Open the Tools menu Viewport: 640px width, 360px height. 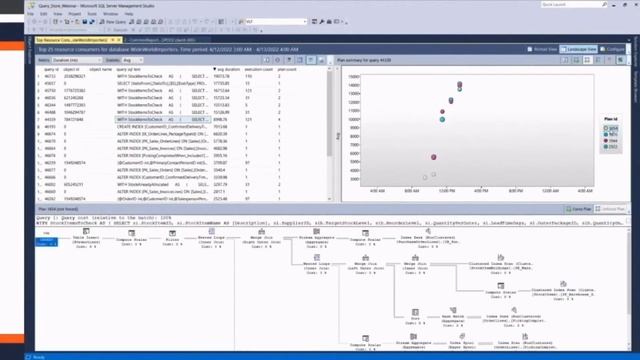92,14
